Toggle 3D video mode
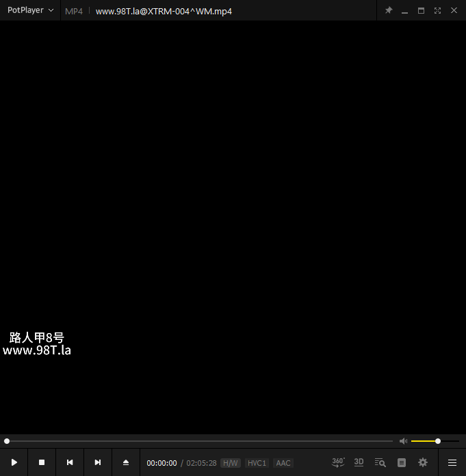 coord(359,462)
